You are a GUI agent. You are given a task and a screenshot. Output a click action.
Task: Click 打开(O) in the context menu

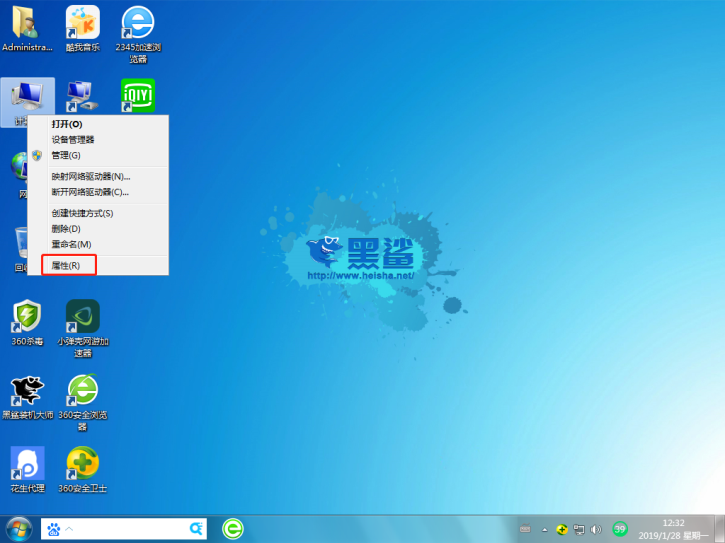coord(67,124)
